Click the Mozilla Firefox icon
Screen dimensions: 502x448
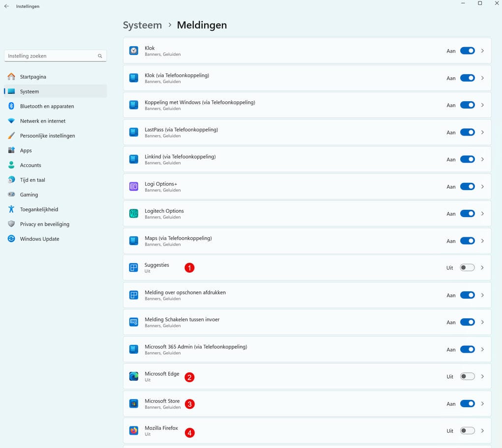(x=134, y=431)
